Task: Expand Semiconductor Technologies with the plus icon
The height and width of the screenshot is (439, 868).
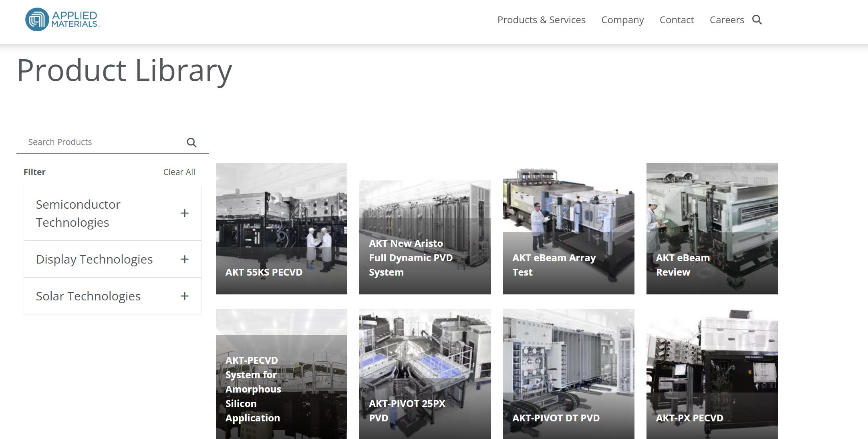Action: coord(184,213)
